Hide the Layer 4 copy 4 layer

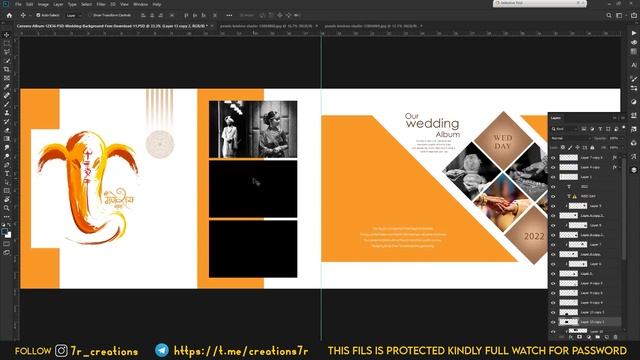pos(553,302)
